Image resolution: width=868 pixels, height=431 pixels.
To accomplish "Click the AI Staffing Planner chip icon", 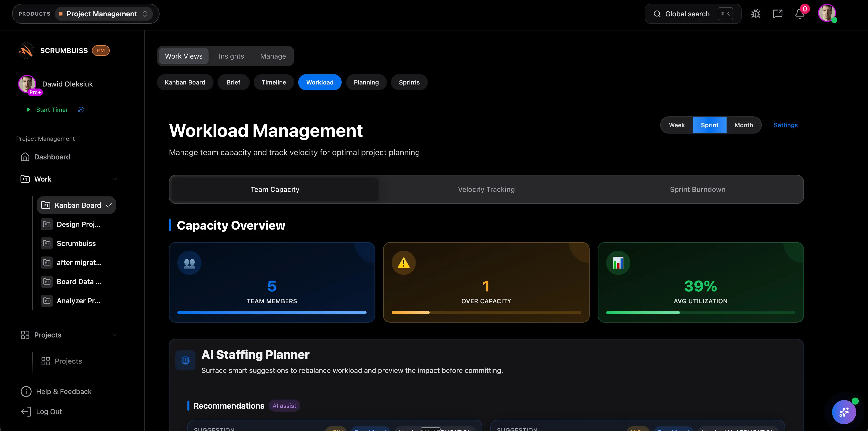I will coord(185,360).
